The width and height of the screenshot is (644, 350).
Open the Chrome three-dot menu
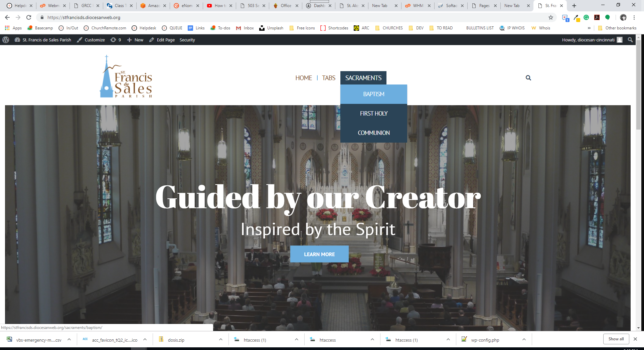[x=634, y=17]
